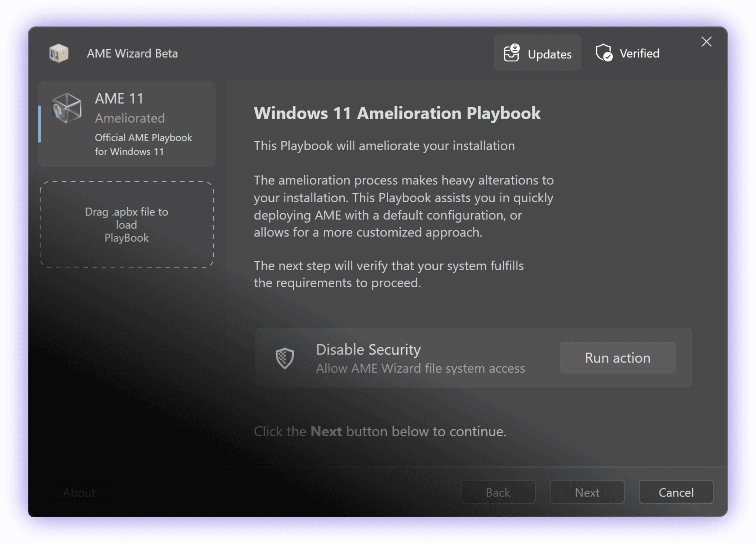The image size is (756, 543).
Task: Click the Disable Security shield icon
Action: pyautogui.click(x=285, y=358)
